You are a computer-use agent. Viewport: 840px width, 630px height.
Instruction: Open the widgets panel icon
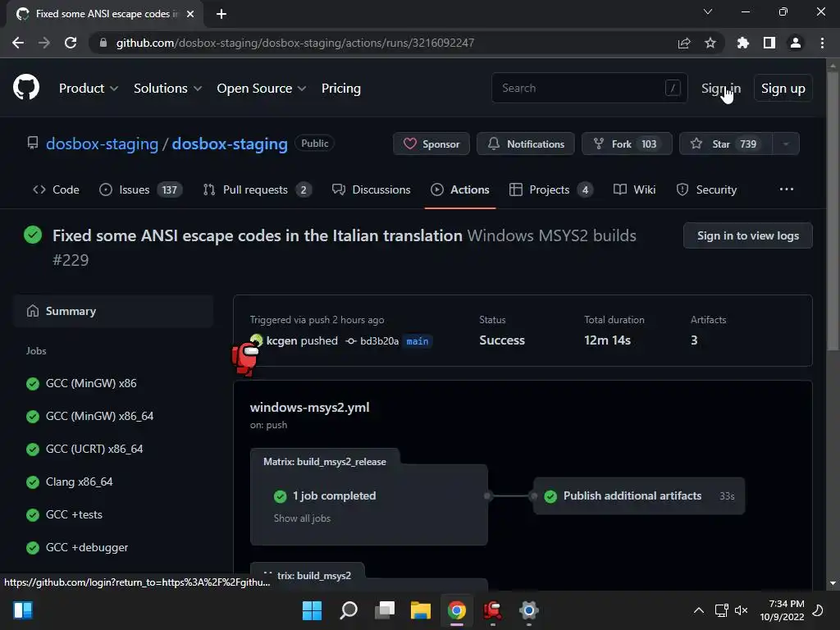click(23, 610)
